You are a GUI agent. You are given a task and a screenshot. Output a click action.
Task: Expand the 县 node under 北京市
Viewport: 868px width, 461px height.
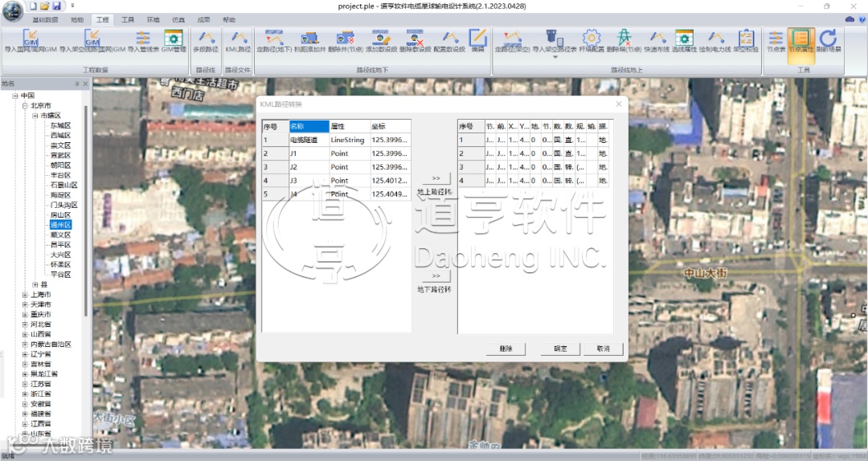35,285
